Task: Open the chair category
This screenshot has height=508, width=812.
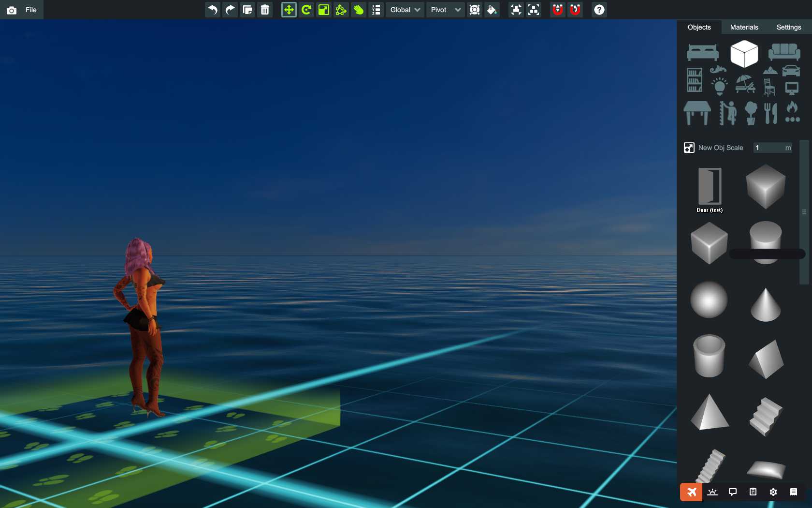Action: tap(769, 87)
